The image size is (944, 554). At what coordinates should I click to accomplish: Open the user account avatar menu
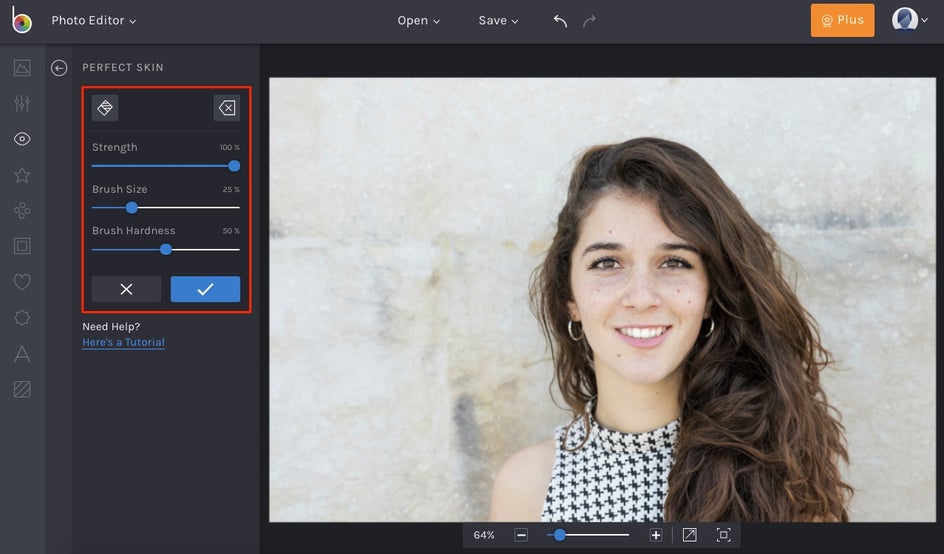click(x=909, y=20)
